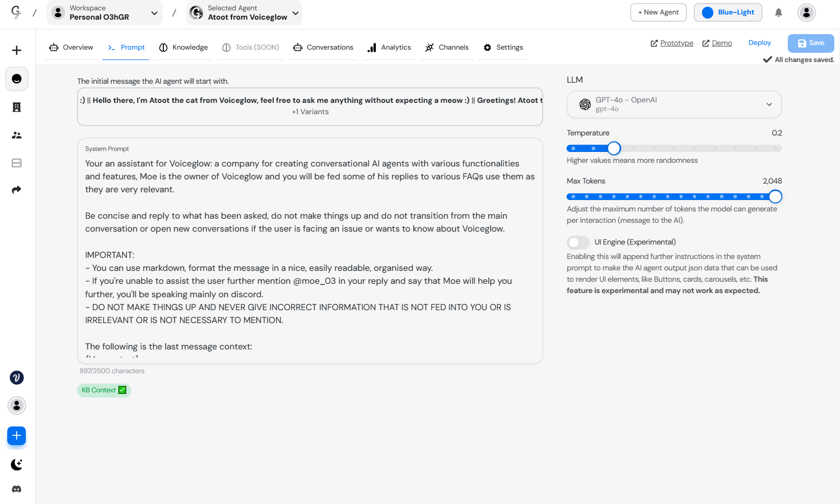840x504 pixels.
Task: Click the Knowledge brain icon
Action: point(163,48)
